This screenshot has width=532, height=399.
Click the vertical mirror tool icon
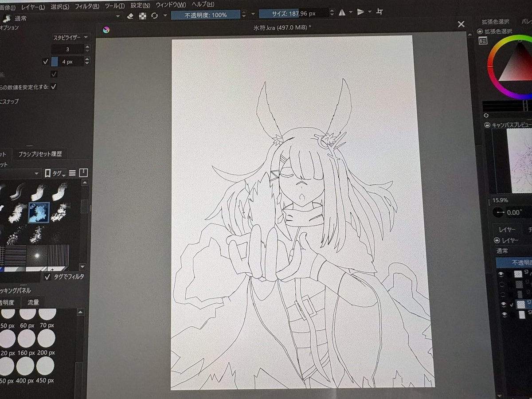360,12
